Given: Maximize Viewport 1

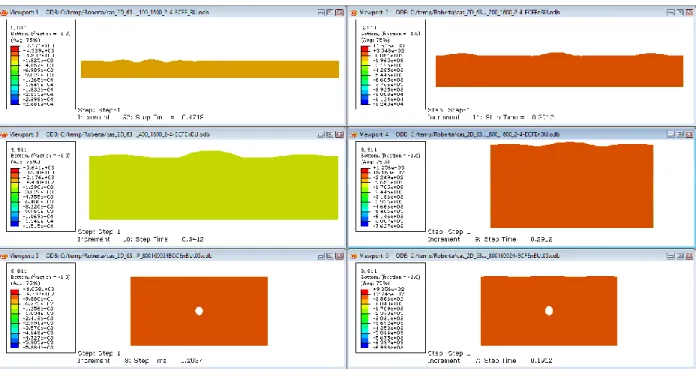Looking at the screenshot, I should click(x=330, y=12).
